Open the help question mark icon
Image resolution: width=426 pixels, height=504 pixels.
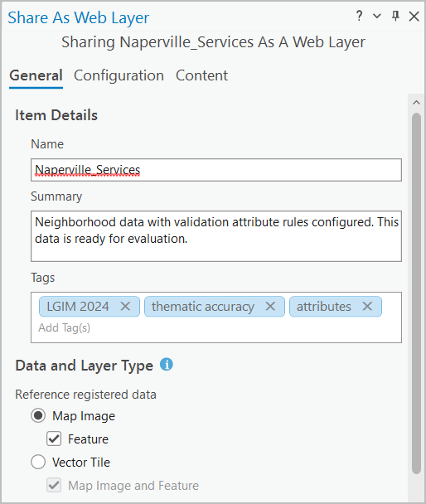[359, 16]
